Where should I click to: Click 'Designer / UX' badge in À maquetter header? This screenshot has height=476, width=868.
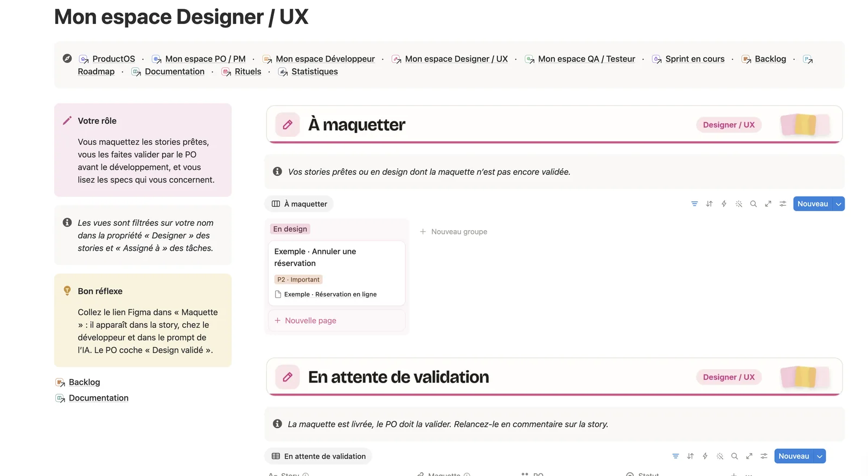coord(729,125)
